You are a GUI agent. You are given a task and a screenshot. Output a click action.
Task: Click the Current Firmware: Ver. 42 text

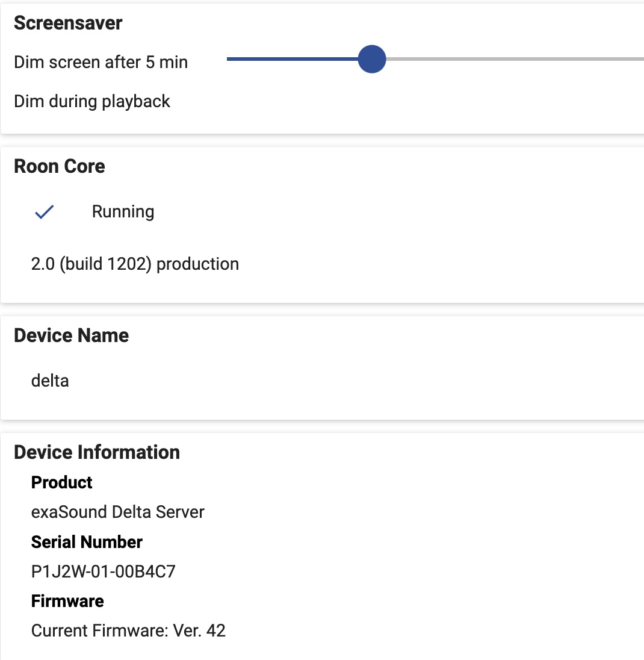128,630
